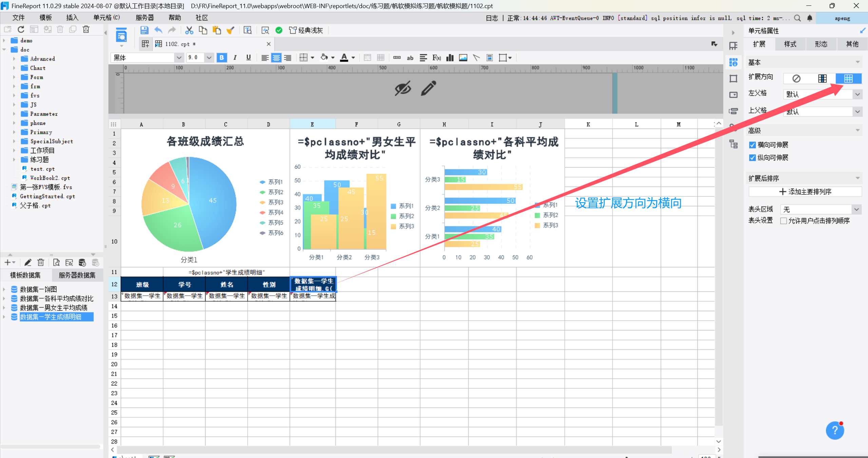Viewport: 868px width, 458px height.
Task: Toggle Bold formatting button
Action: [221, 58]
